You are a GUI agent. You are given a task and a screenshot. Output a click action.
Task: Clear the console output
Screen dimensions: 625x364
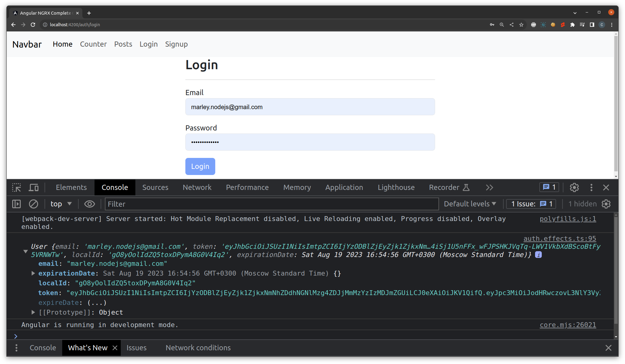[x=33, y=204]
